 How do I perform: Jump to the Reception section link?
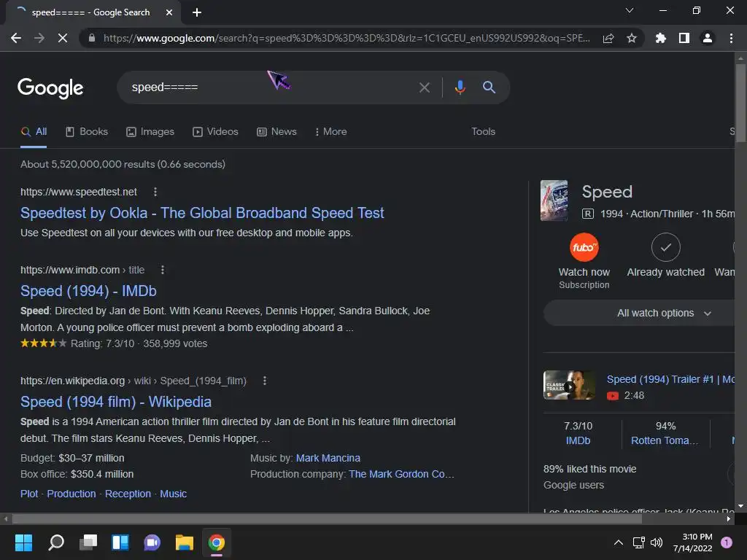[128, 494]
